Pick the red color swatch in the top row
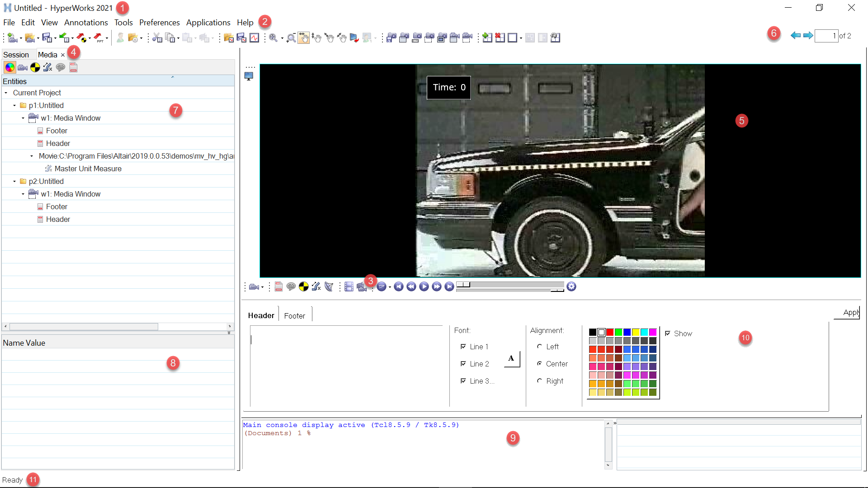Image resolution: width=868 pixels, height=488 pixels. 610,332
